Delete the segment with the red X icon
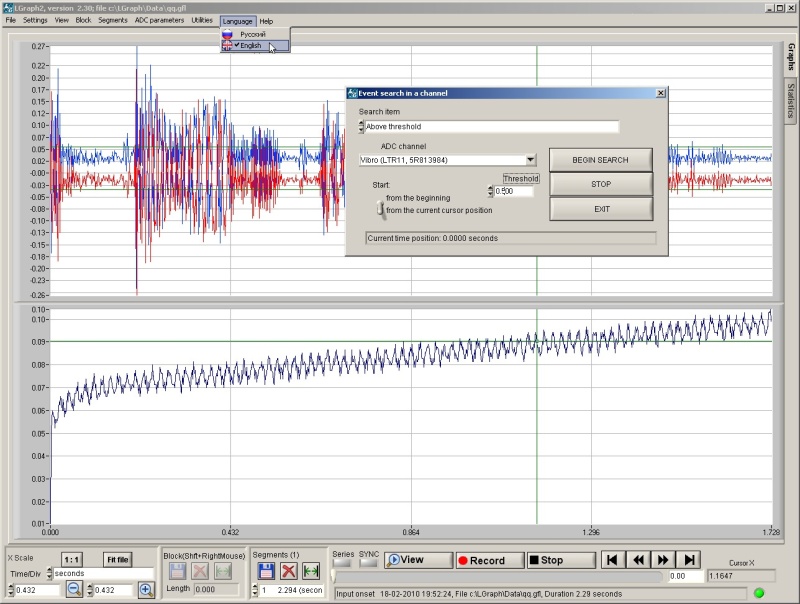Screen dimensions: 800x604 (x=289, y=571)
